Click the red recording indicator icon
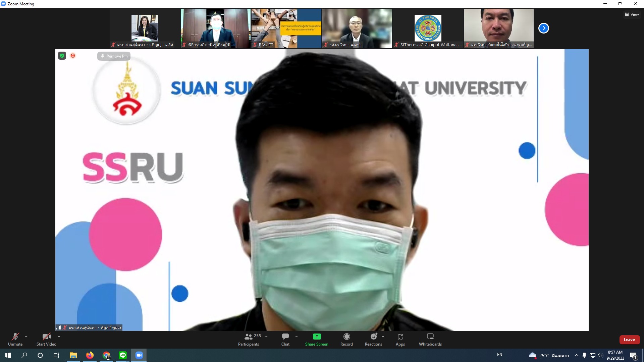This screenshot has width=644, height=362. click(73, 56)
